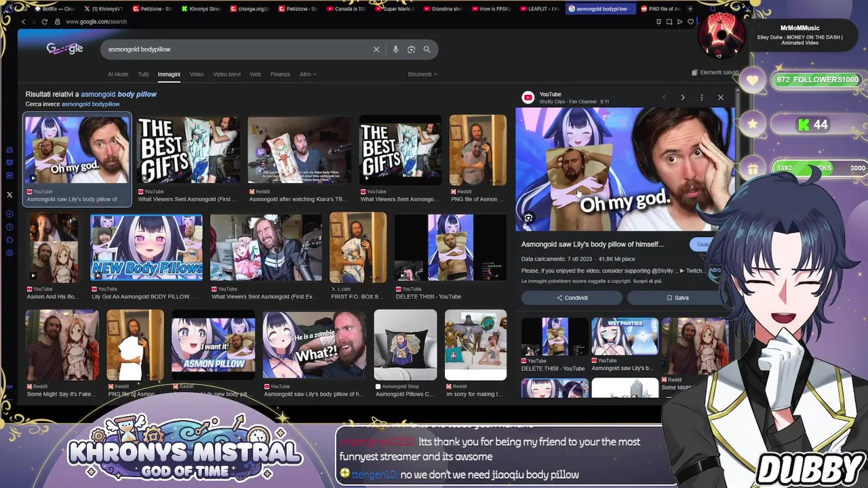Screen dimensions: 868x488
Task: Switch to the PNG file of As browser tab
Action: point(660,9)
